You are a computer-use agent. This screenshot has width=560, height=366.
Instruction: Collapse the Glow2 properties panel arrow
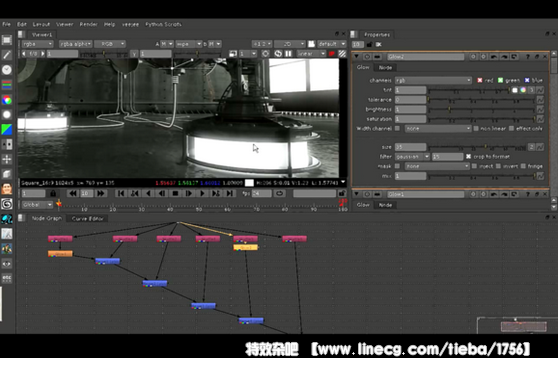pos(356,56)
